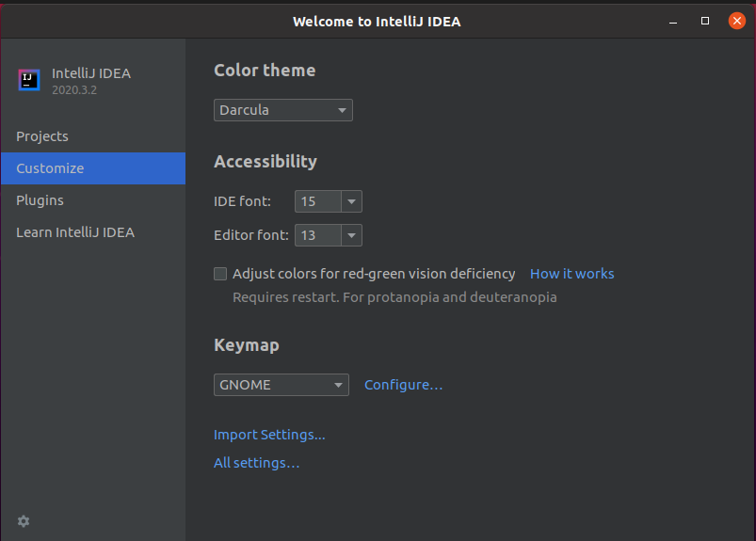Viewport: 756px width, 541px height.
Task: Close the Welcome to IntelliJ IDEA window
Action: click(737, 21)
